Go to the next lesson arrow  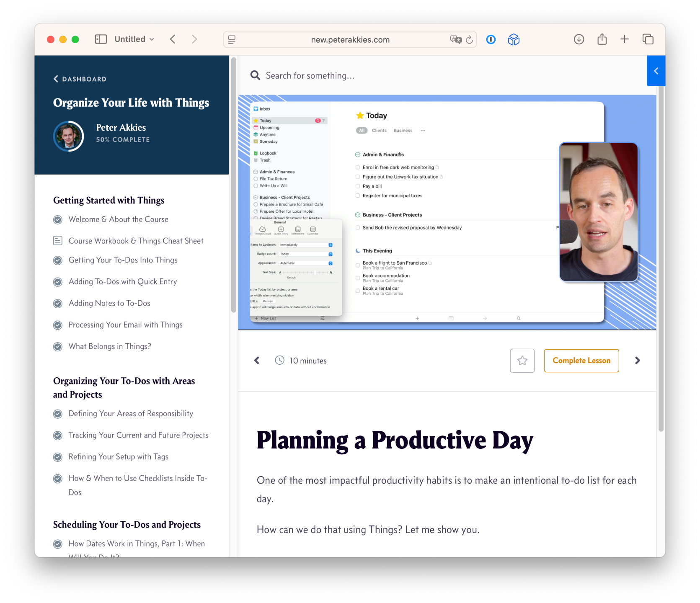click(637, 361)
